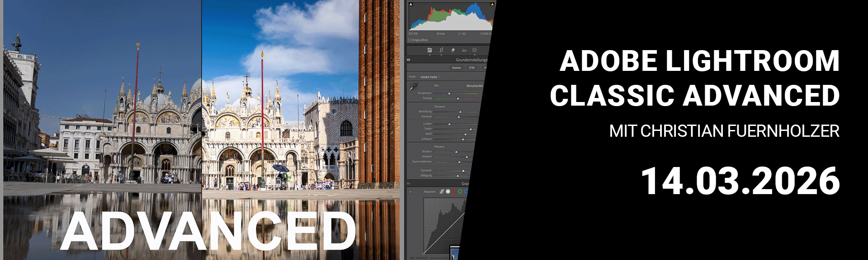Screen dimensions: 868x260
Task: Toggle tone curve panel visibility eye
Action: (409, 184)
